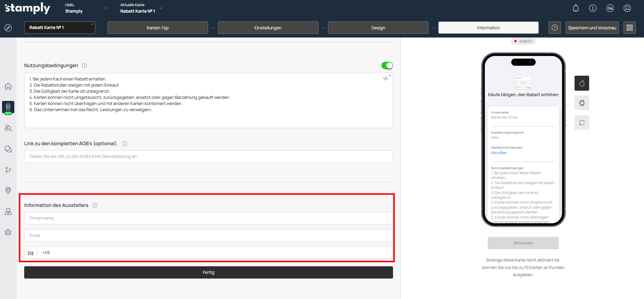This screenshot has width=644, height=299.
Task: Expand the Aktuelle Karte dropdown
Action: (161, 8)
